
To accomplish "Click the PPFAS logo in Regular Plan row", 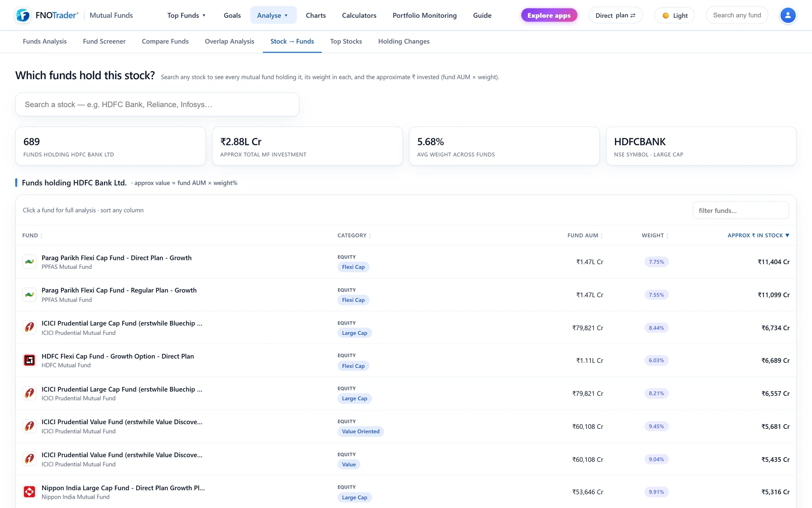I will pos(29,295).
